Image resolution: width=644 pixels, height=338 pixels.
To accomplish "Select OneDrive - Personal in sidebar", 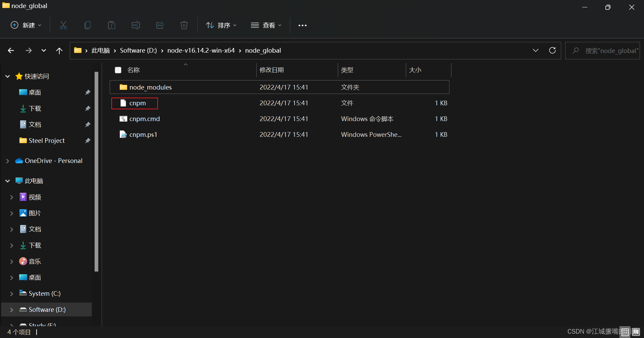I will coord(54,161).
